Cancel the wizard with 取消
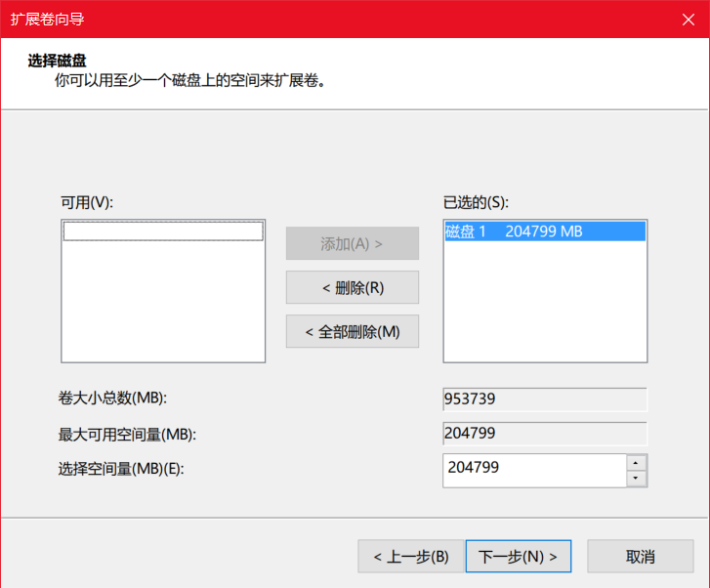 (x=641, y=557)
